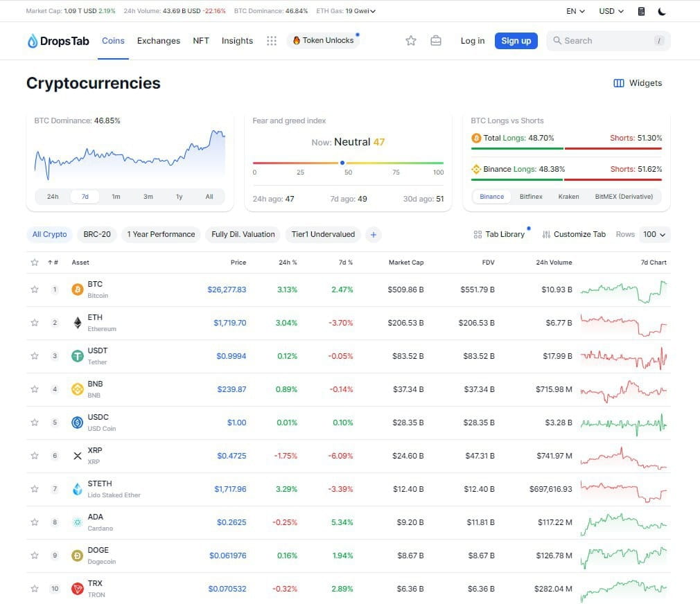Open BTC 7d chart thumbnail
Image resolution: width=700 pixels, height=604 pixels.
pos(624,291)
